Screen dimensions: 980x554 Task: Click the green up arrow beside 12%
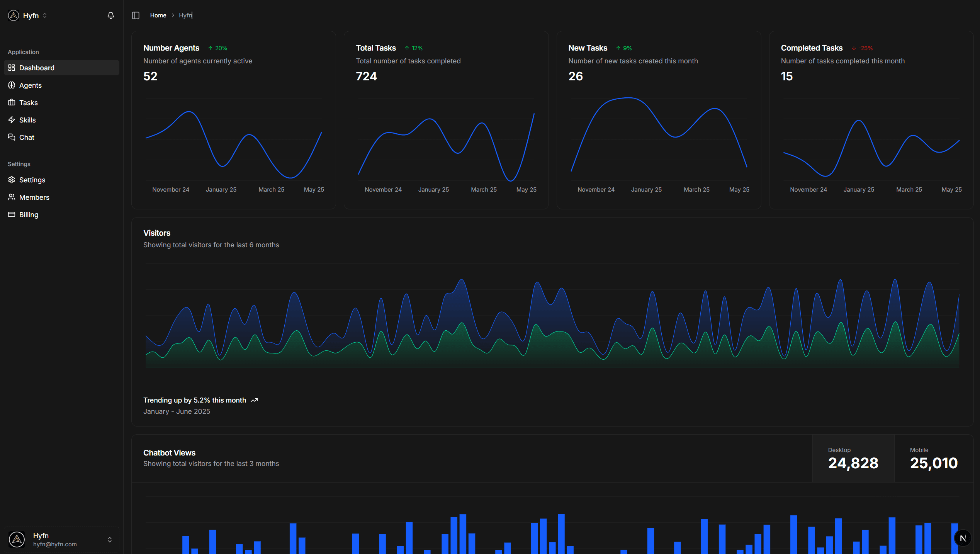(x=407, y=48)
